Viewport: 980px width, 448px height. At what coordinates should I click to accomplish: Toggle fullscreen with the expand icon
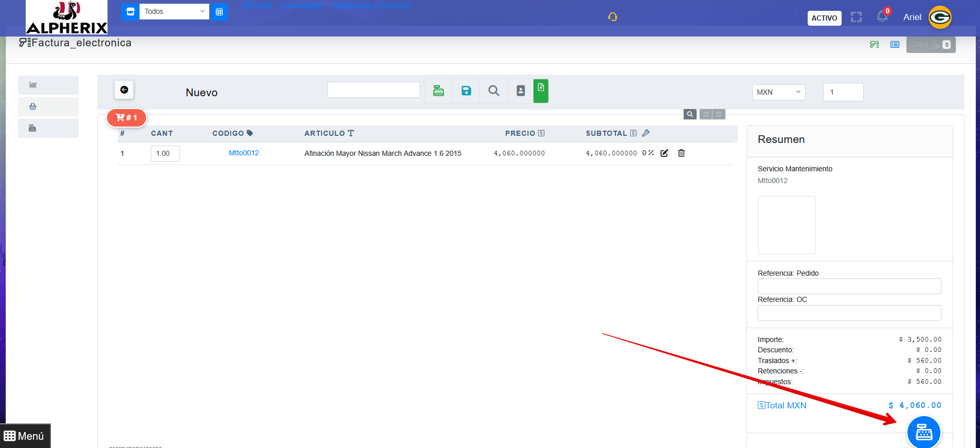click(856, 17)
